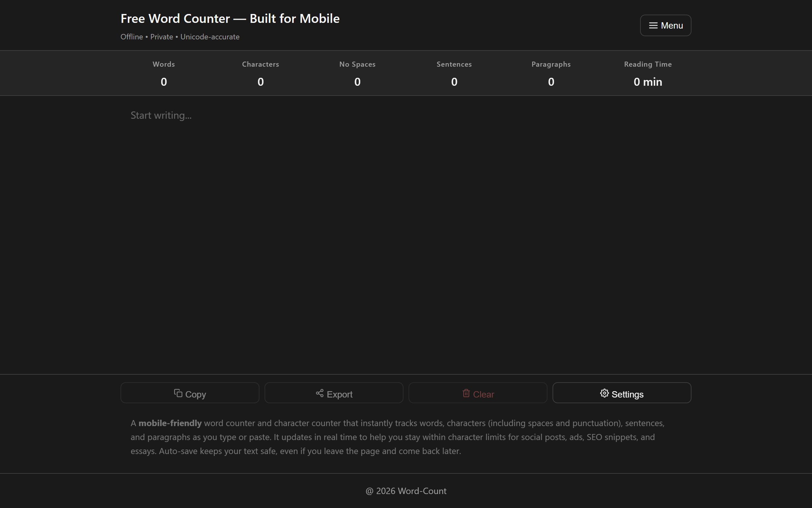Select the Paragraphs count stat
812x508 pixels.
[x=551, y=73]
